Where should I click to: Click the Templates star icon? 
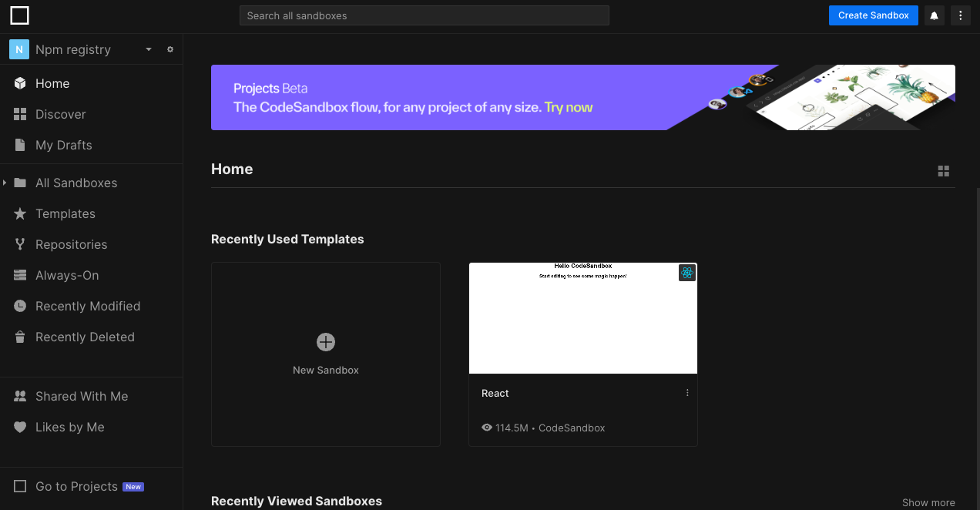click(x=20, y=213)
